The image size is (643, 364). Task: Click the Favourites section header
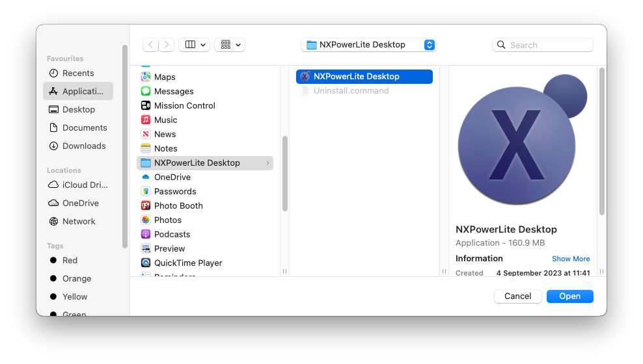point(65,58)
